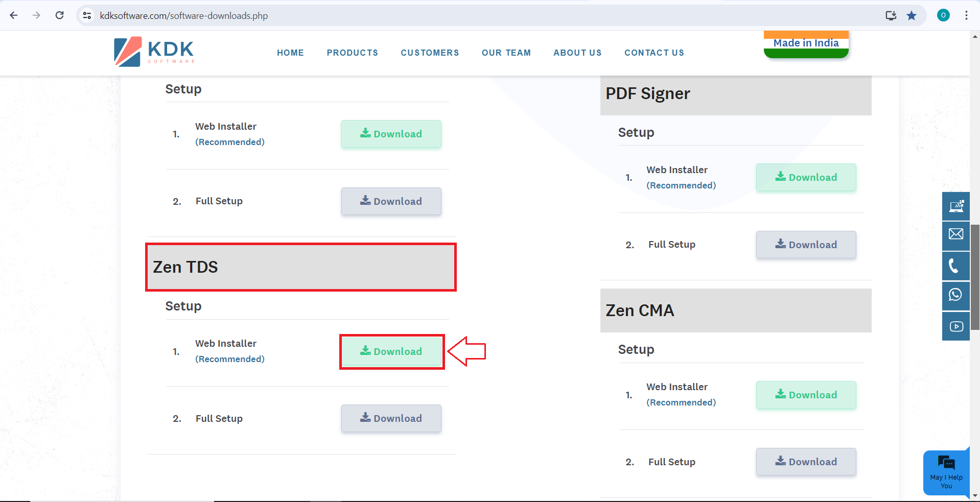The image size is (980, 502).
Task: Open the WhatsApp sidebar icon
Action: [x=955, y=295]
